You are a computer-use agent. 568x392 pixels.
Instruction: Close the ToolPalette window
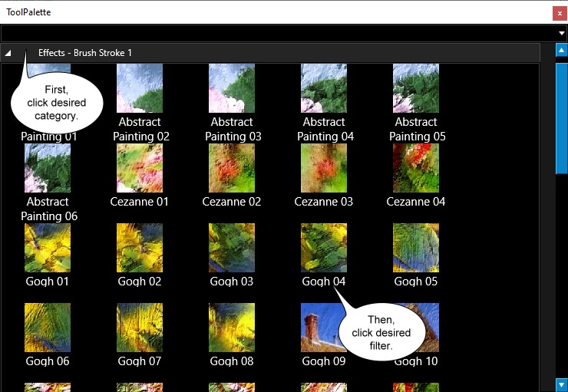(x=560, y=13)
